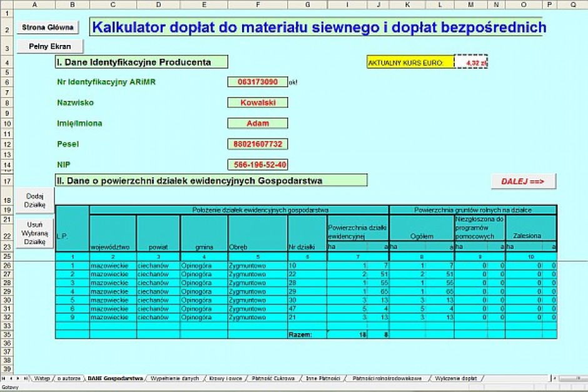
Task: Select the Nazwisko field showing Kowalski
Action: [x=258, y=103]
